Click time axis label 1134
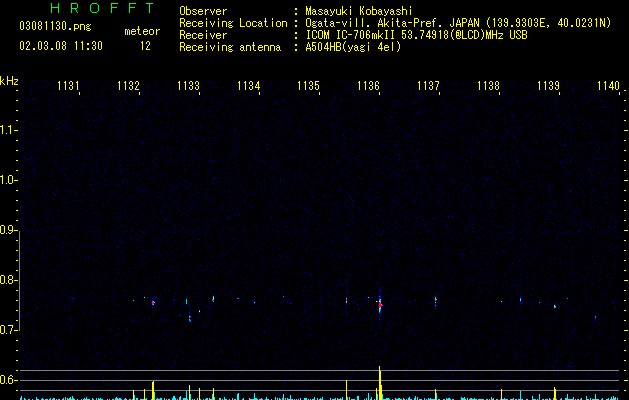This screenshot has height=400, width=629. click(x=248, y=86)
